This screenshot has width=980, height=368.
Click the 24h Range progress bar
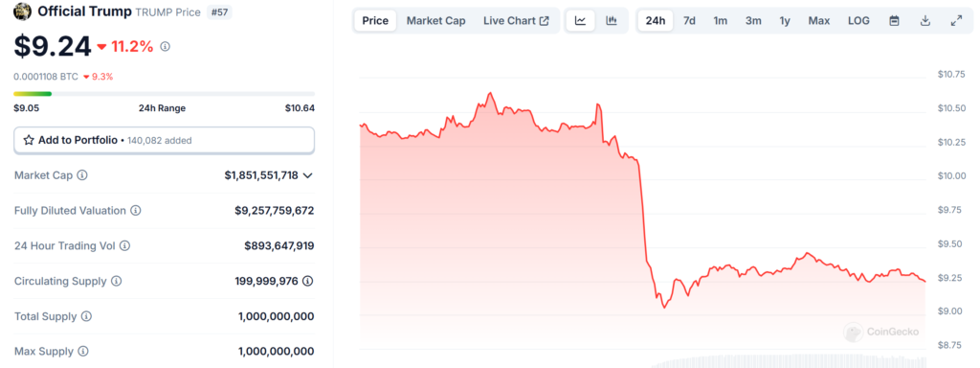pyautogui.click(x=165, y=94)
